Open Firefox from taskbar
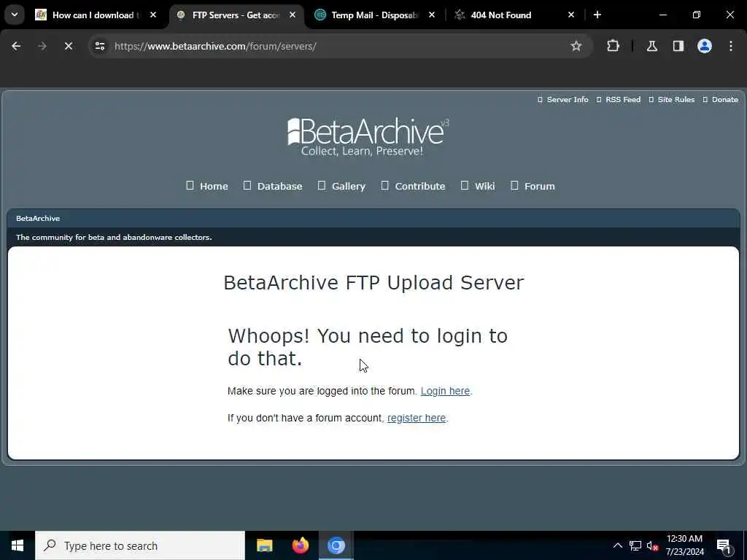Viewport: 747px width, 560px height. point(300,545)
